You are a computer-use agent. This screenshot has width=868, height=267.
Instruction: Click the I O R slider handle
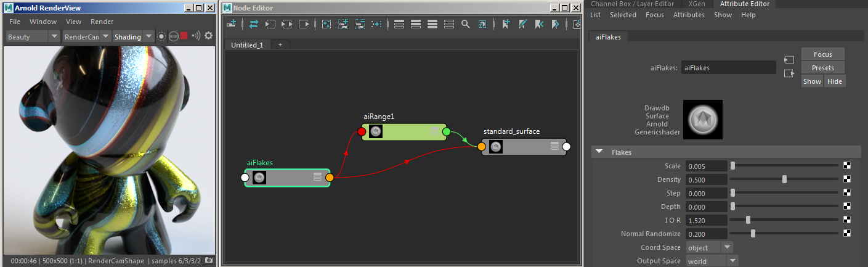(748, 220)
